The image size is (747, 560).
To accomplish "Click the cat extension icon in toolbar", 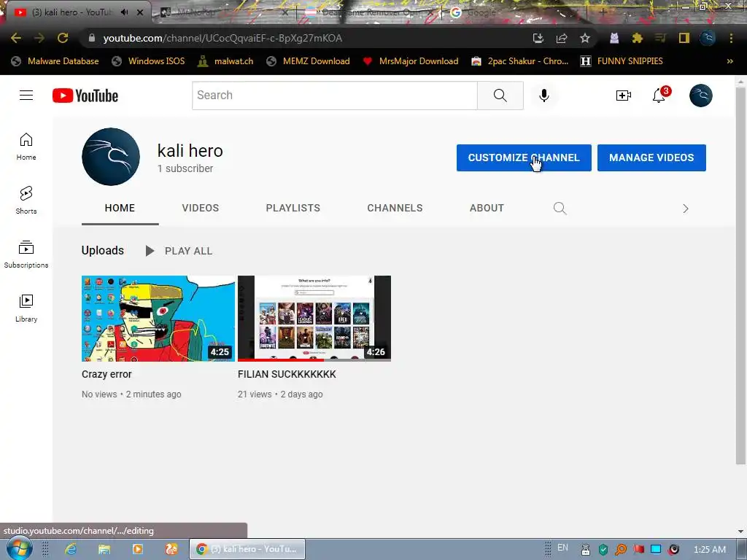I will point(614,38).
